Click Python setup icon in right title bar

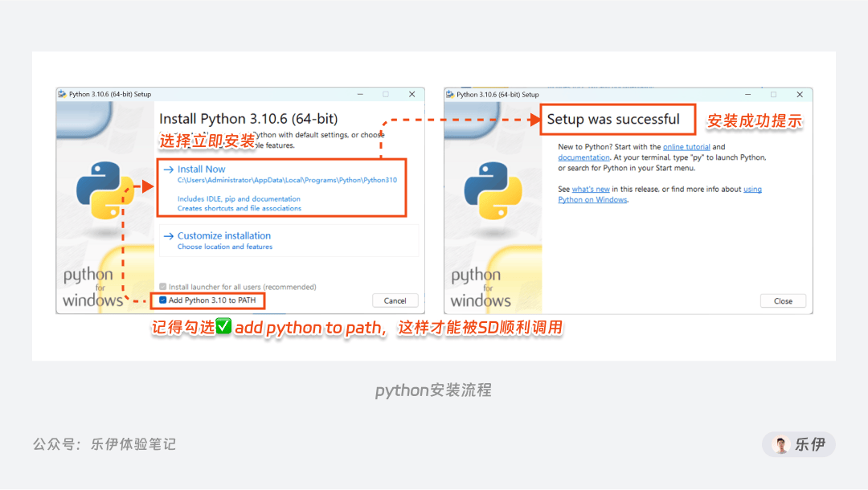tap(450, 95)
